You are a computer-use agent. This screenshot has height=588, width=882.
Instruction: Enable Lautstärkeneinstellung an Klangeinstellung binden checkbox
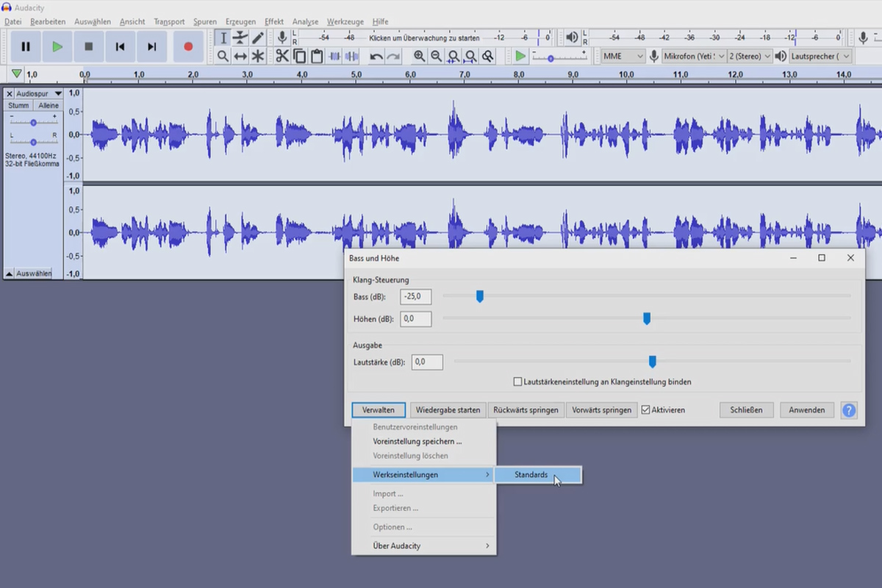tap(518, 382)
